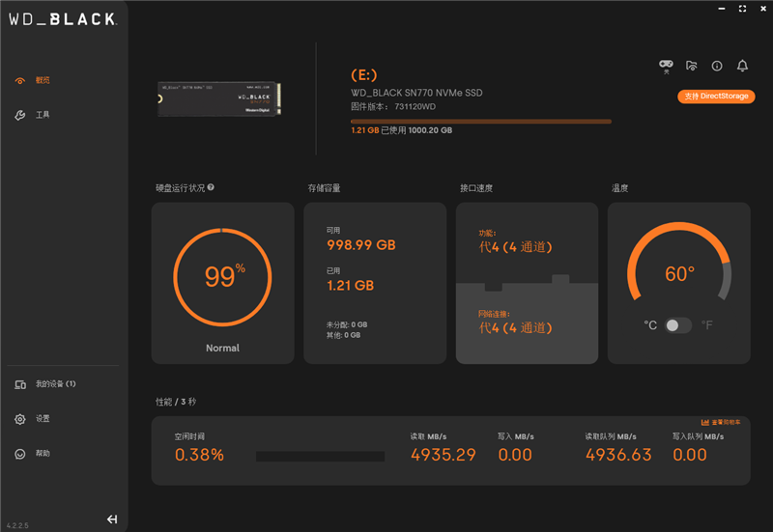Open the 帮助 help menu item
Viewport: 773px width, 532px height.
tap(43, 453)
